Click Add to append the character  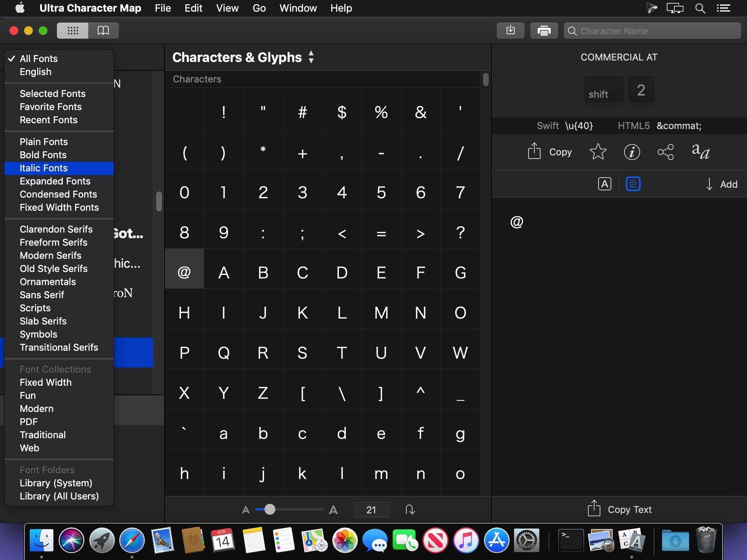click(721, 184)
